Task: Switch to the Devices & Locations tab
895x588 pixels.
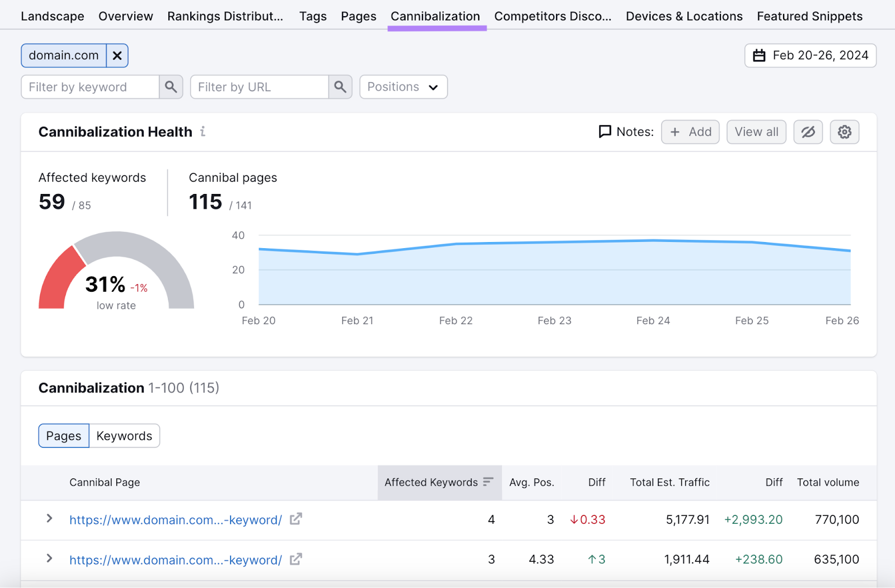Action: [684, 16]
